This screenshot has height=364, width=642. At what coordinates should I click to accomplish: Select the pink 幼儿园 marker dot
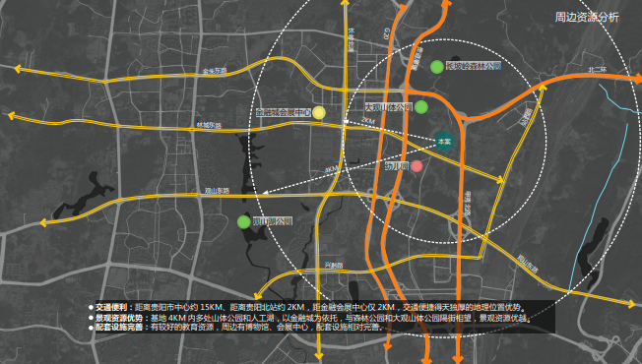[417, 166]
